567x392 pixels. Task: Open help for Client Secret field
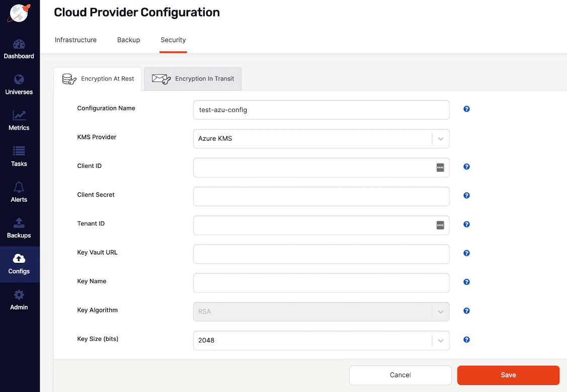466,195
